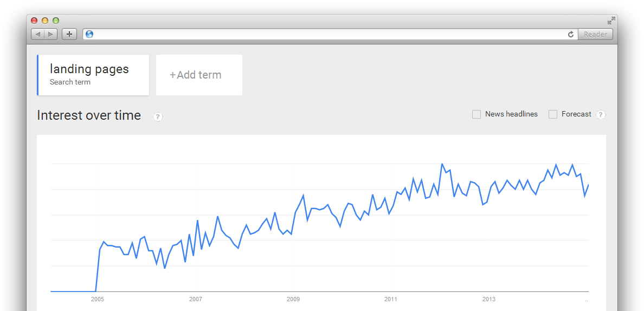
Task: Toggle the Forecast checkbox
Action: point(553,114)
